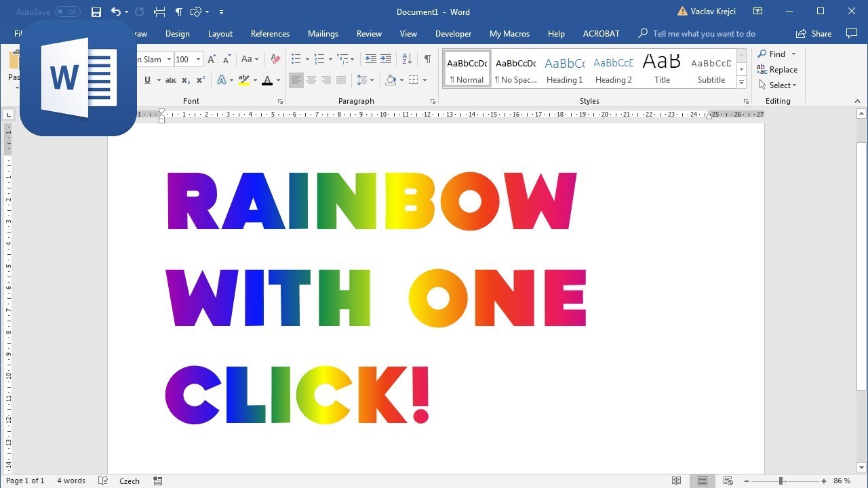The image size is (868, 488).
Task: Apply strikethrough formatting
Action: [x=171, y=80]
